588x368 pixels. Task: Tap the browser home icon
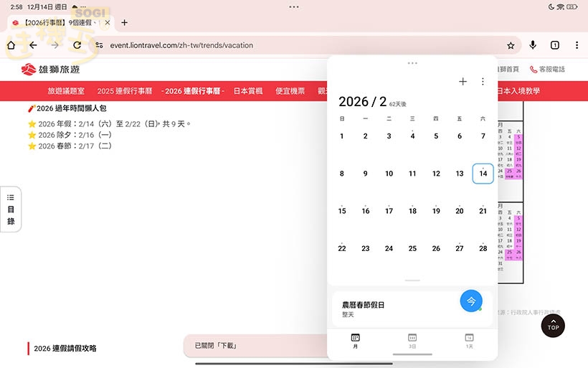tap(11, 45)
